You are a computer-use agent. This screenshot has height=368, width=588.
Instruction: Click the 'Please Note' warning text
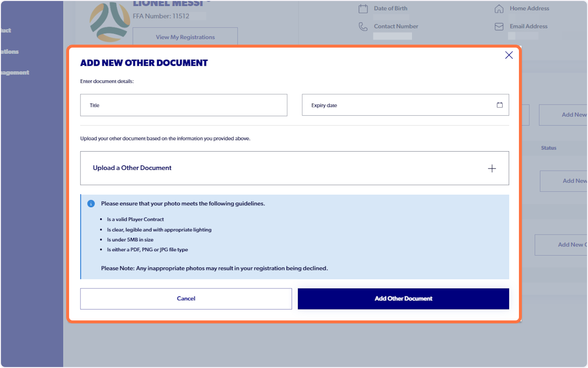point(214,268)
